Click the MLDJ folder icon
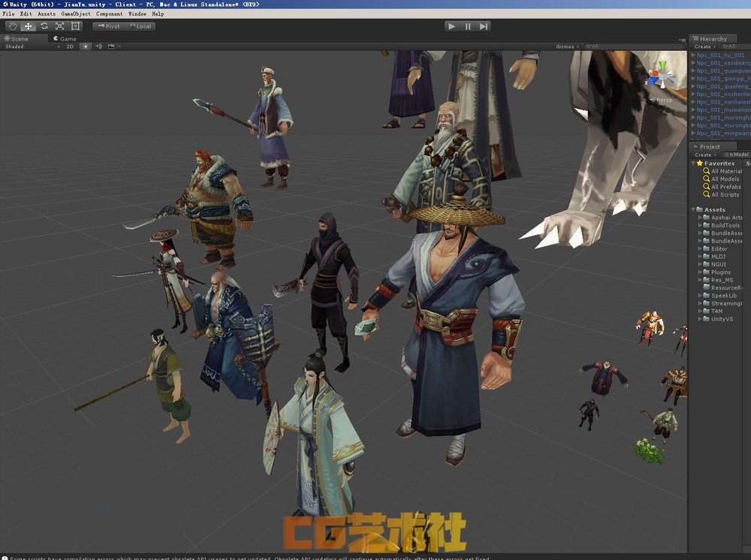 tap(707, 257)
